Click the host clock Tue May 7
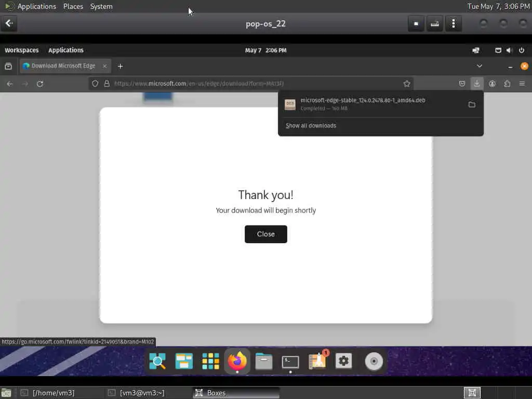Screen dimensions: 532x399 [x=498, y=6]
